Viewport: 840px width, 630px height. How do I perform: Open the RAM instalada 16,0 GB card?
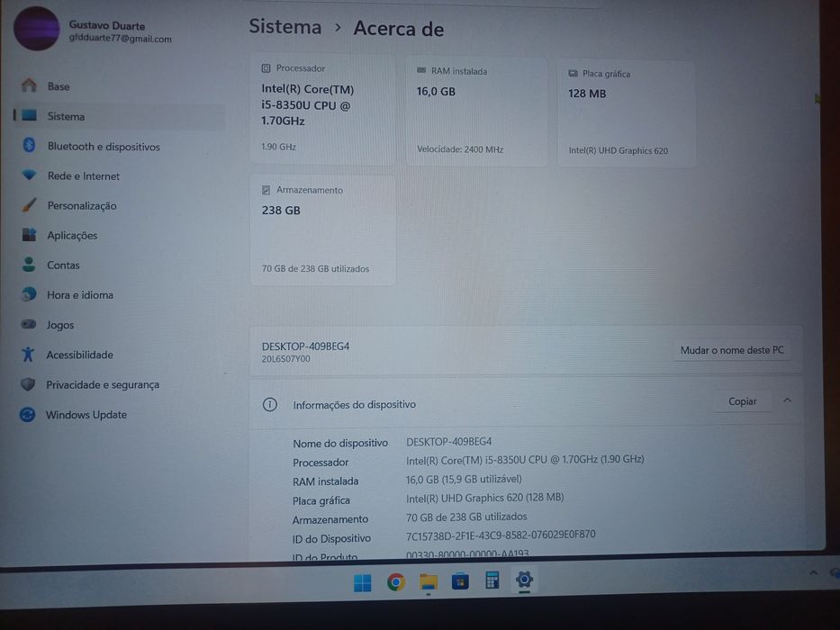[x=477, y=112]
